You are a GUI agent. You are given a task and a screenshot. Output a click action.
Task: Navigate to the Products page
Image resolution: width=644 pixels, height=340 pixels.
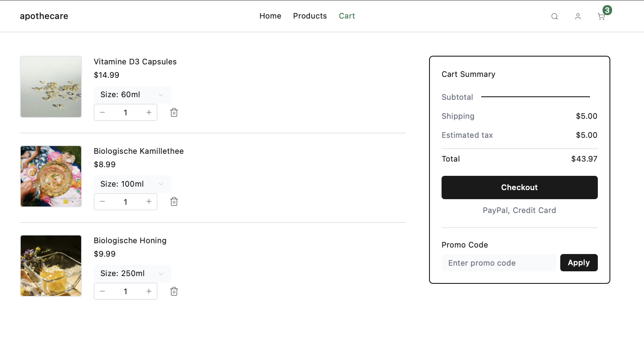click(310, 16)
